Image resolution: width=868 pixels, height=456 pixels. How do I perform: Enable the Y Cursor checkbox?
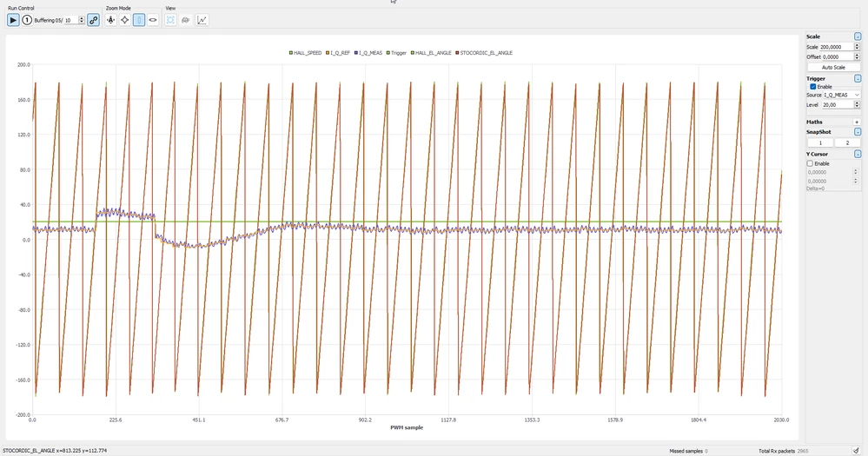tap(810, 164)
